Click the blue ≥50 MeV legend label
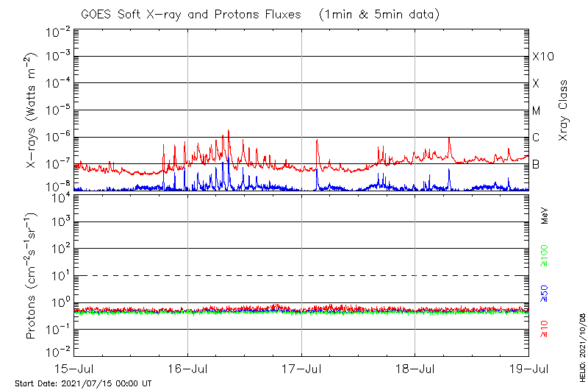This screenshot has height=390, width=588. coord(545,293)
